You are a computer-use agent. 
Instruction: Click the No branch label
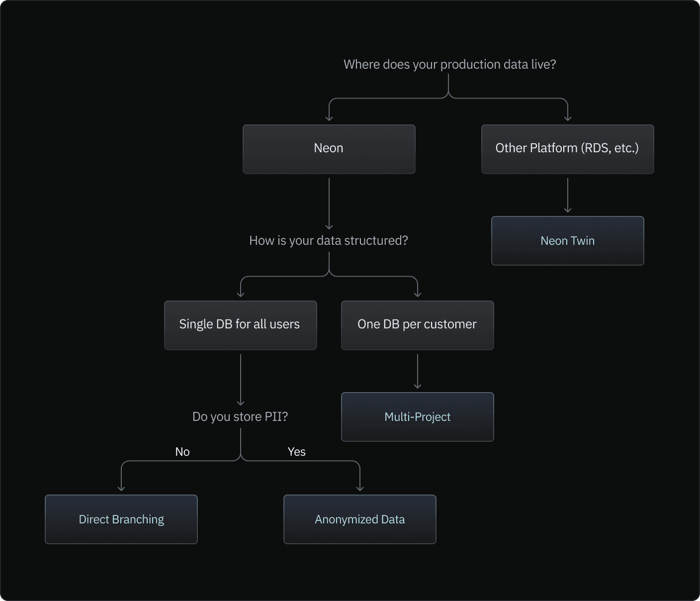coord(182,452)
